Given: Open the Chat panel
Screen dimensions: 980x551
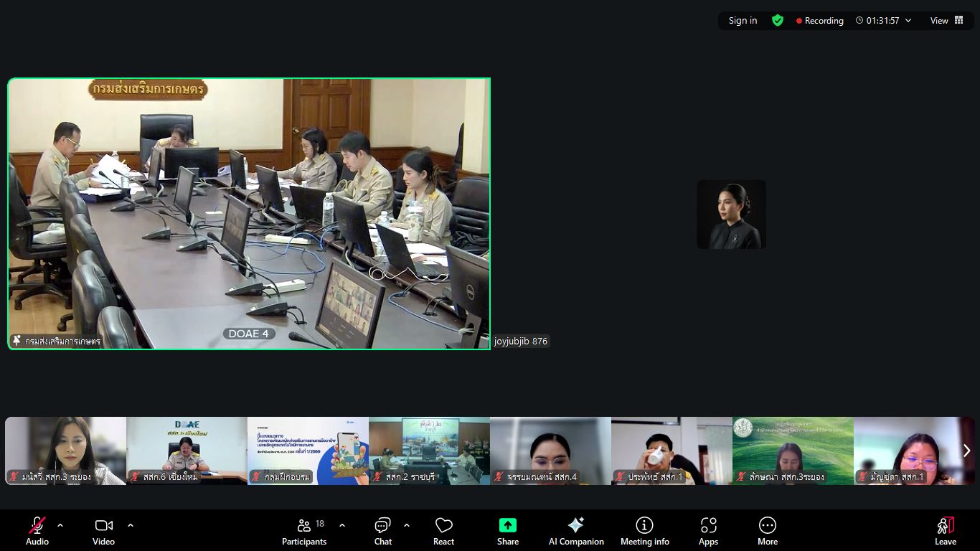Looking at the screenshot, I should point(383,531).
